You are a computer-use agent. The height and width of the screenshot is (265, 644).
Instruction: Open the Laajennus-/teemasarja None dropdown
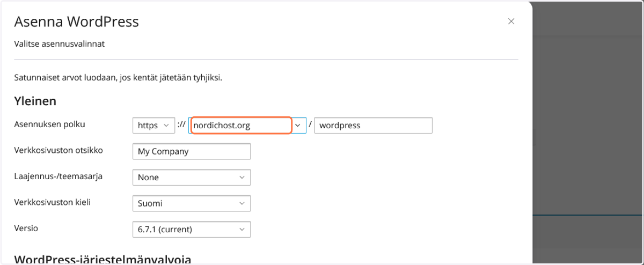(x=192, y=177)
